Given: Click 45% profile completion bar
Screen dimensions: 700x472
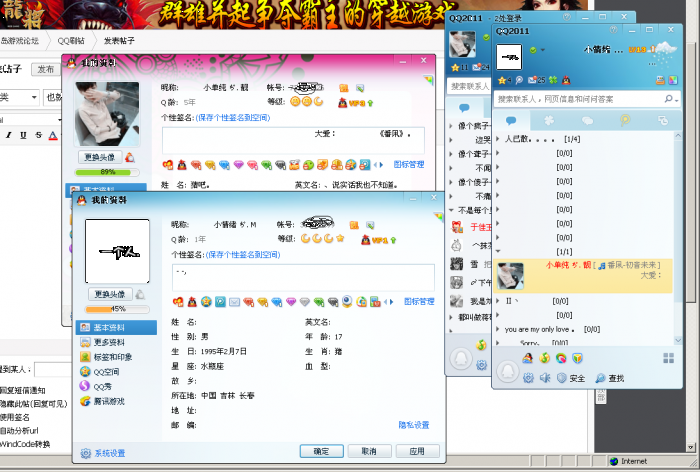Looking at the screenshot, I should click(117, 309).
